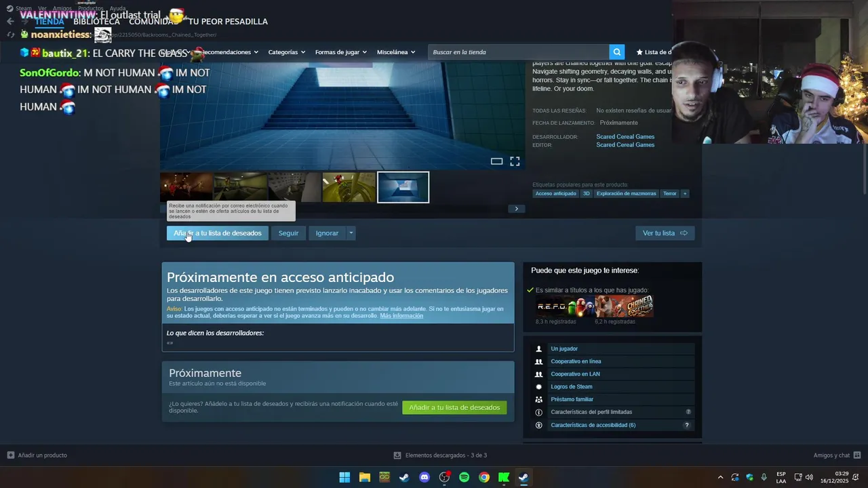Click the Lista de deseos star link
Viewport: 868px width, 488px height.
click(654, 52)
